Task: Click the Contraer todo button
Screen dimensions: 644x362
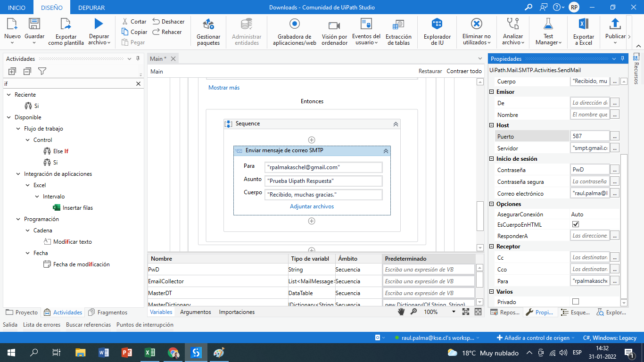Action: click(464, 71)
